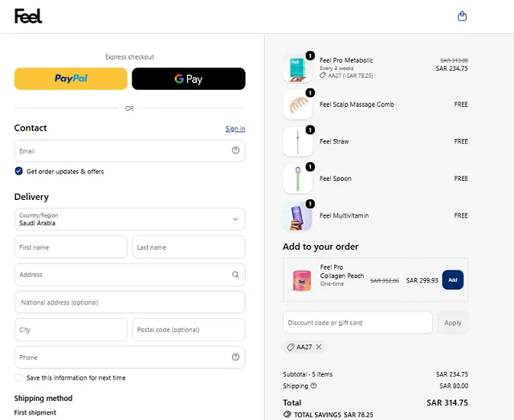This screenshot has height=420, width=514.
Task: Add Feel Pro Collagen Peach to order
Action: coord(453,279)
